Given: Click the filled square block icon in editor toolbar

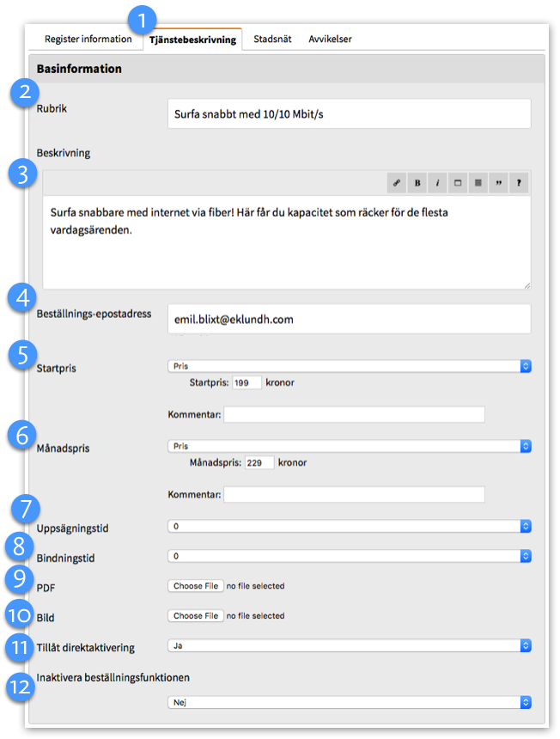Looking at the screenshot, I should click(478, 182).
